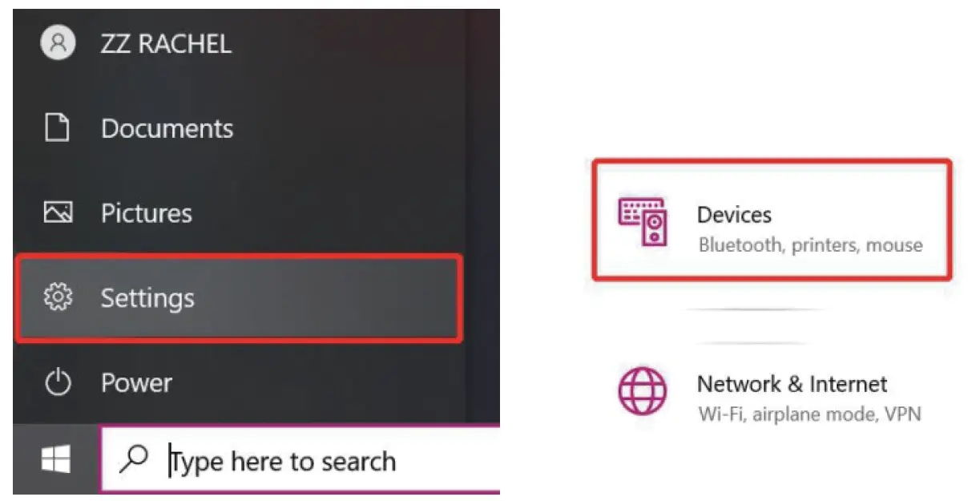Image resolution: width=980 pixels, height=501 pixels.
Task: Open Network & Internet settings
Action: 792,384
